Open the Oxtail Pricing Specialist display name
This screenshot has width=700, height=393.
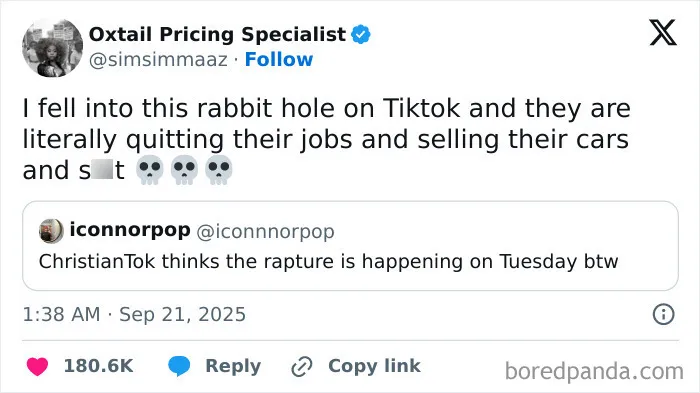tap(217, 34)
